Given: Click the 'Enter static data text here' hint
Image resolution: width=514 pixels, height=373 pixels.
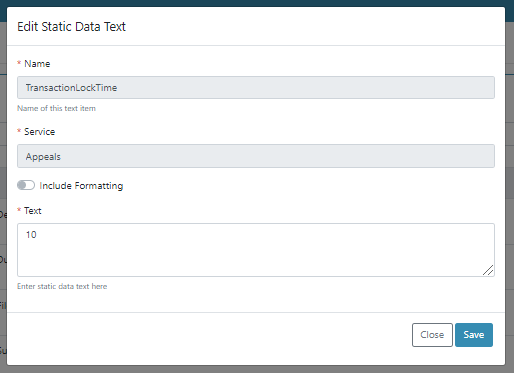Looking at the screenshot, I should click(62, 286).
